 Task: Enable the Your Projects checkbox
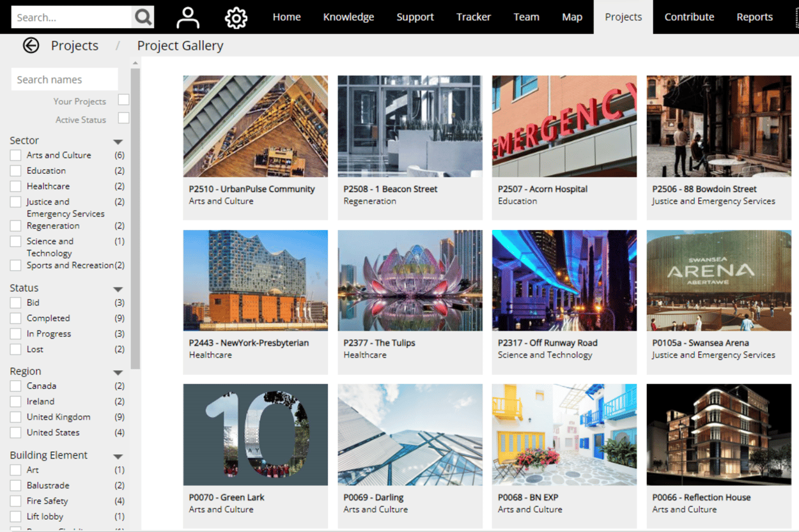[123, 100]
